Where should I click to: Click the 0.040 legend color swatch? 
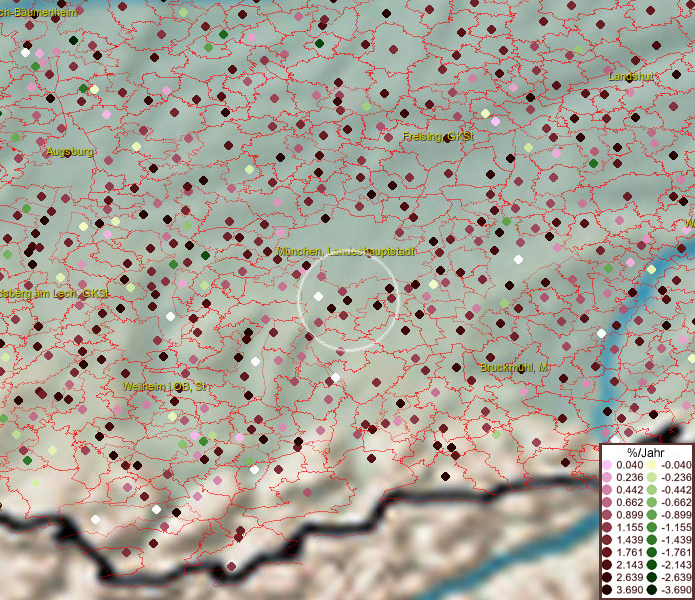(x=607, y=465)
